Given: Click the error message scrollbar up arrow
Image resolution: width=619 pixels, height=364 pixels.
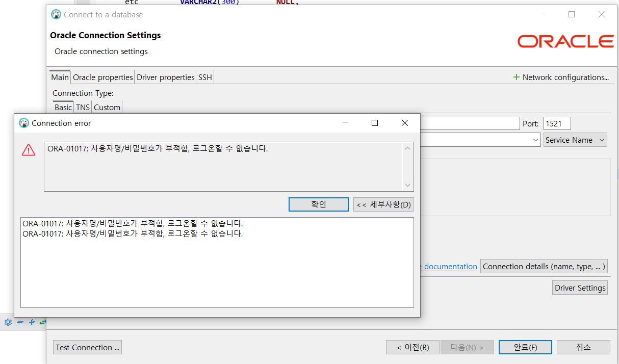Looking at the screenshot, I should [407, 148].
